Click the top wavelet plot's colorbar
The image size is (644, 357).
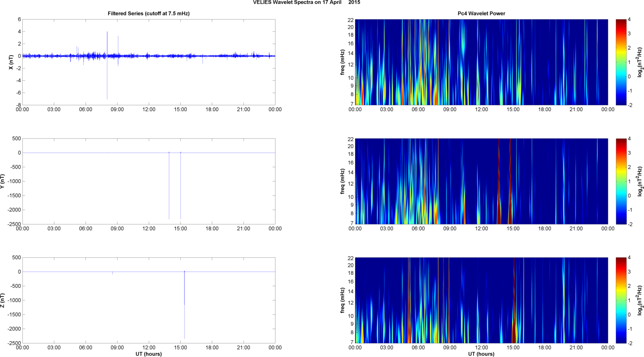point(621,62)
